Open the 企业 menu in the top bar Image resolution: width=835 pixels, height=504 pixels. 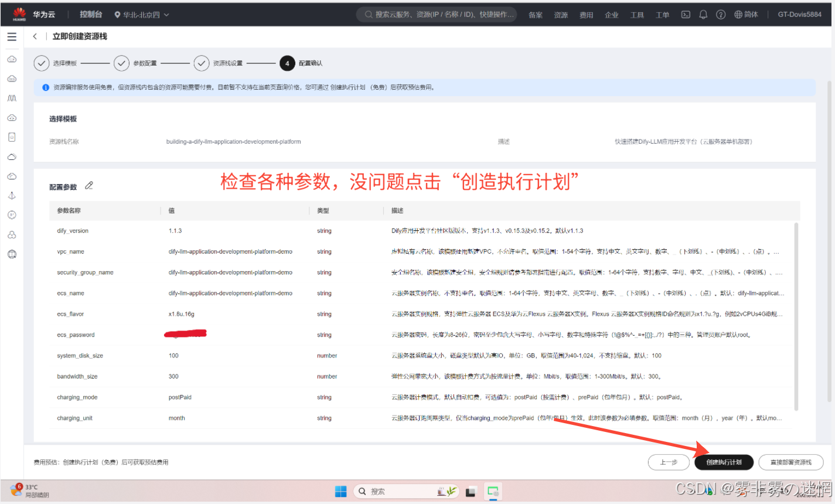[x=612, y=15]
